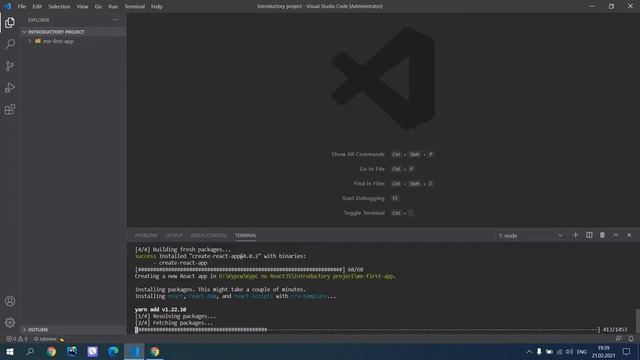The height and width of the screenshot is (360, 640).
Task: Close the terminal panel
Action: (x=629, y=235)
